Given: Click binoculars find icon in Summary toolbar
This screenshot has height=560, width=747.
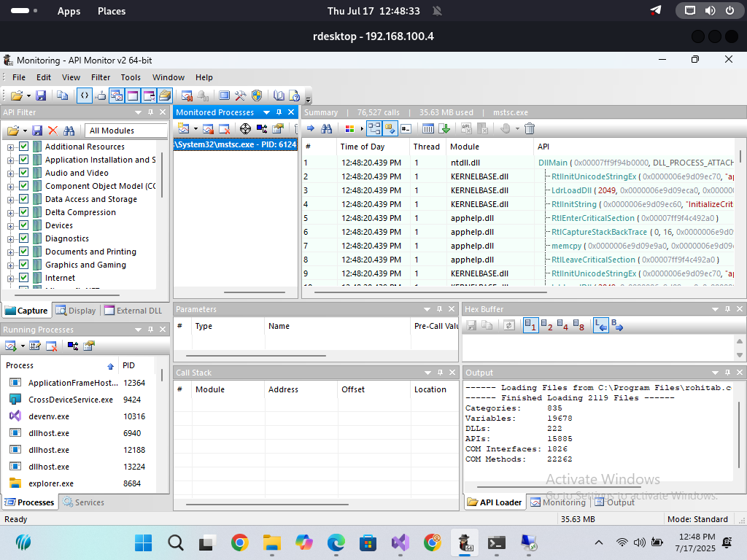Looking at the screenshot, I should (x=326, y=128).
